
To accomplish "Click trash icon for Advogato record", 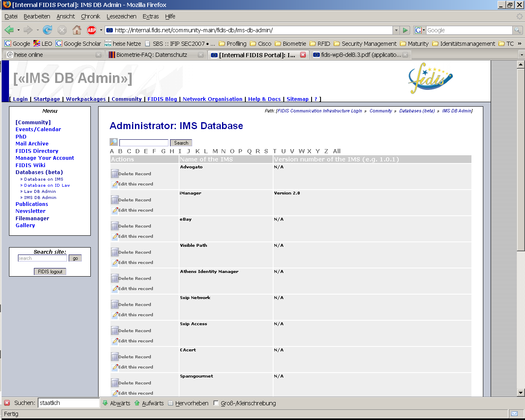I will [x=115, y=174].
